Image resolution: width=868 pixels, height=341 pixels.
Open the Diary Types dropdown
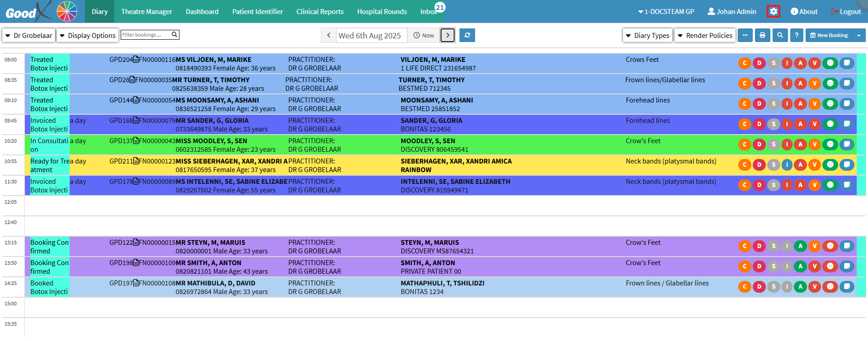coord(647,35)
